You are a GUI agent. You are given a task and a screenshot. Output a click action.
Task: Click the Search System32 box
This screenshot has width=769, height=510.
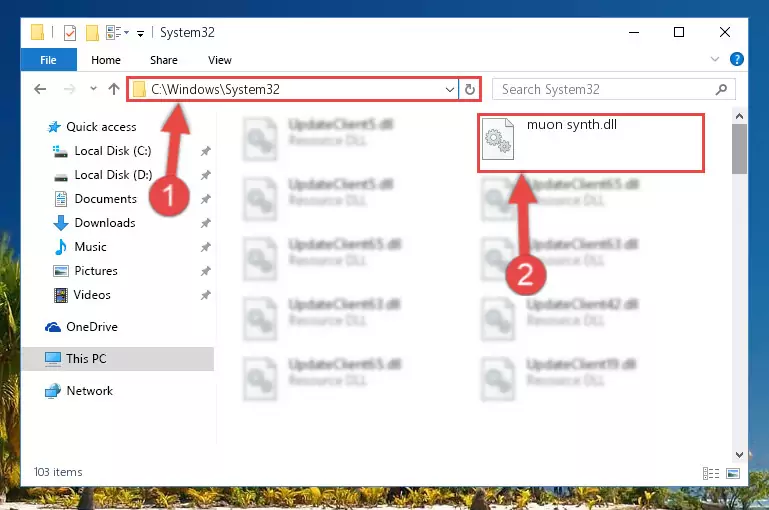(x=614, y=89)
